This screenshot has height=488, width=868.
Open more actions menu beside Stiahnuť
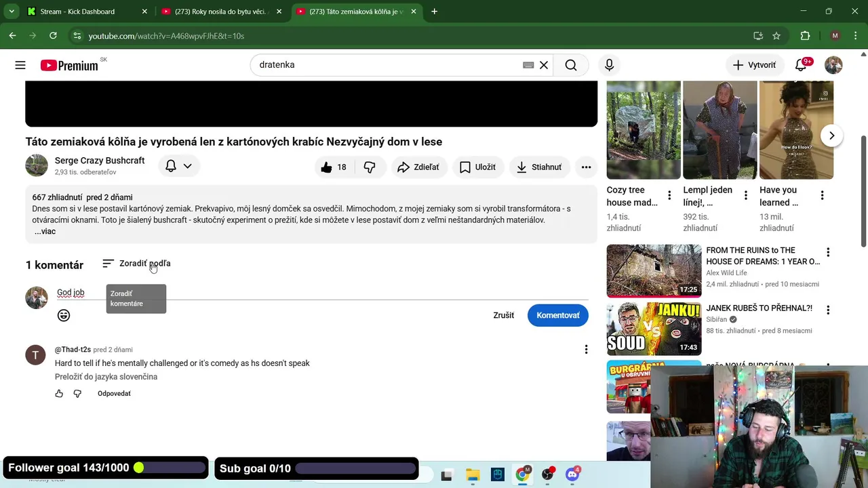[x=586, y=167]
